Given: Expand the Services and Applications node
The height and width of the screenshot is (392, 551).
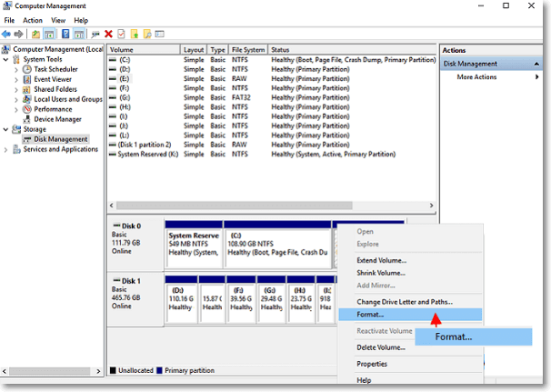Looking at the screenshot, I should [x=6, y=149].
